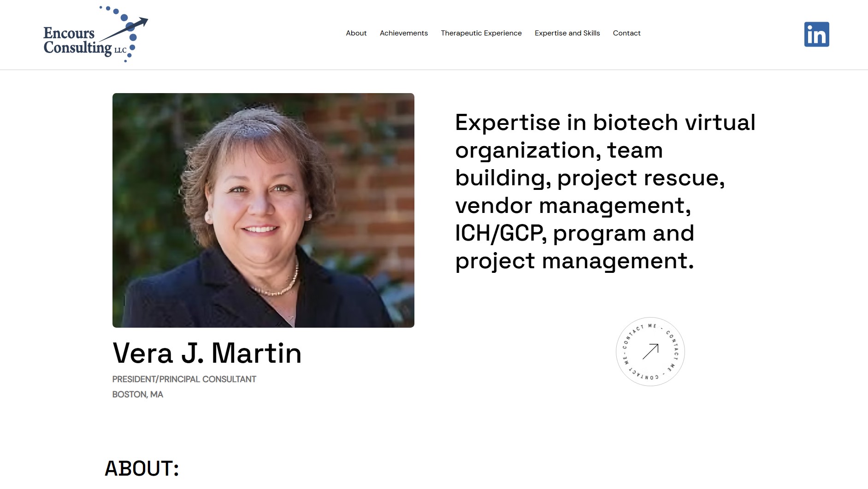Click the 'vendor management' phrase
Image resolution: width=868 pixels, height=489 pixels.
click(573, 206)
